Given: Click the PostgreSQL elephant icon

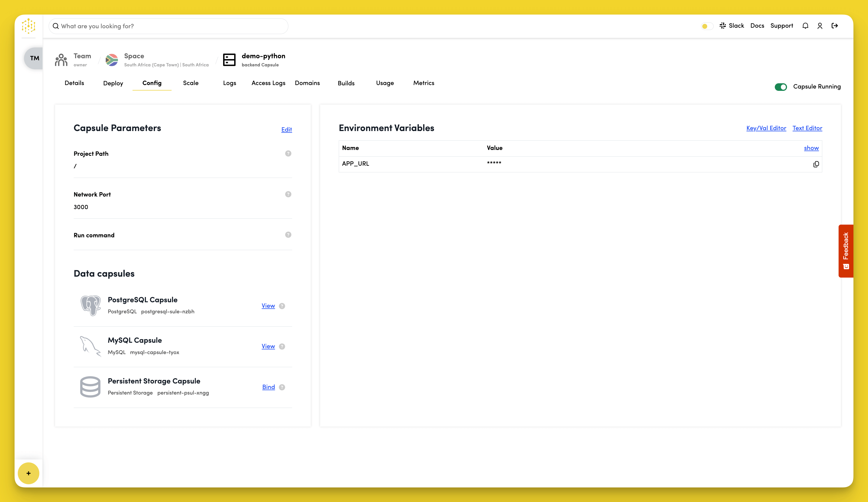Looking at the screenshot, I should [91, 305].
